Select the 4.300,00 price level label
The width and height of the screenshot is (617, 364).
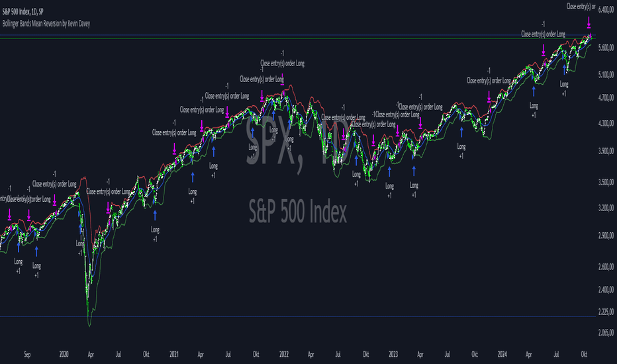pyautogui.click(x=606, y=123)
